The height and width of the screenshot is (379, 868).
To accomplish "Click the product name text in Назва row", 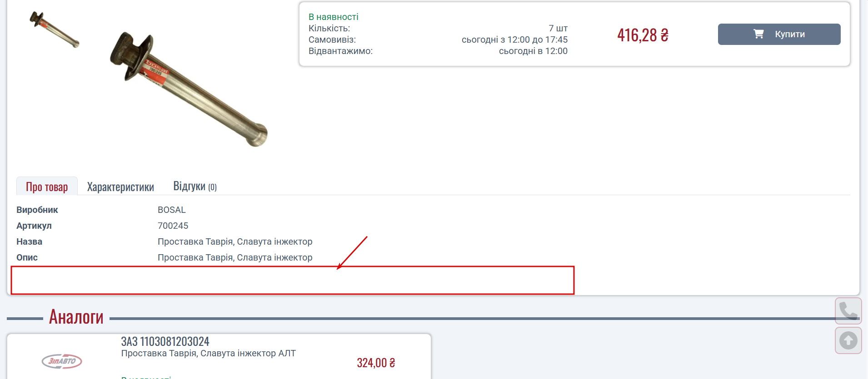I will click(235, 241).
